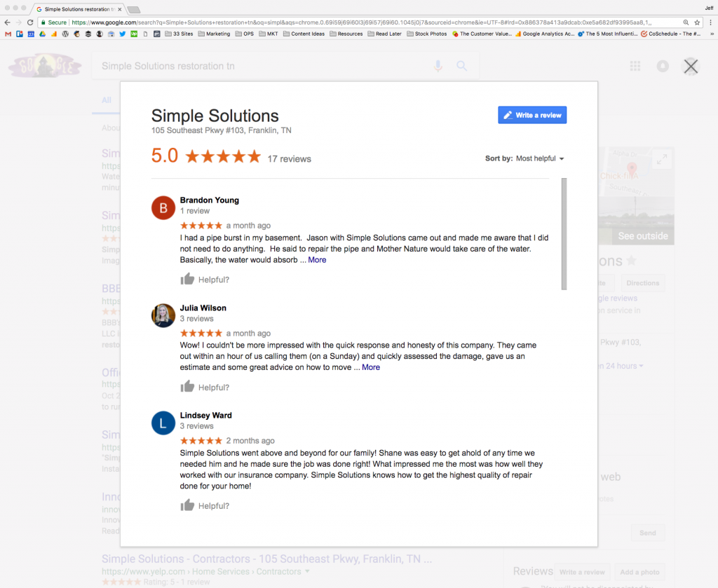Click the reviews list scrollbar
Screen dimensions: 718x588
tap(564, 234)
